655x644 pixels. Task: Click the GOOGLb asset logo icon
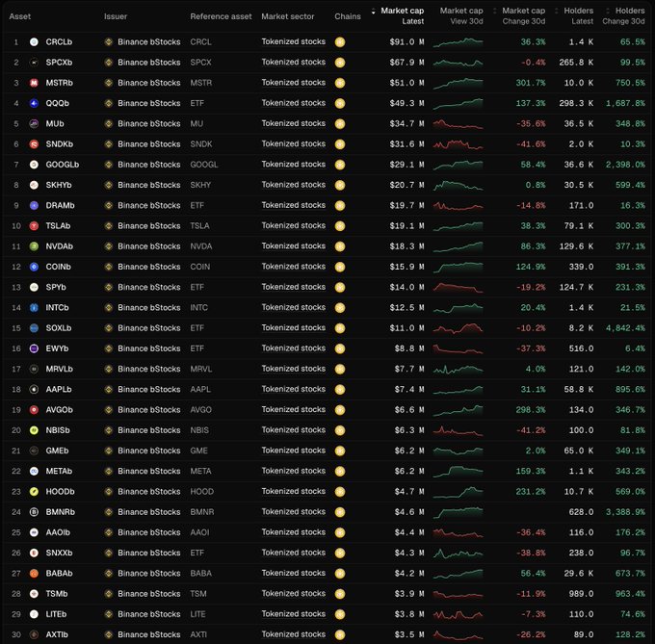coord(35,165)
